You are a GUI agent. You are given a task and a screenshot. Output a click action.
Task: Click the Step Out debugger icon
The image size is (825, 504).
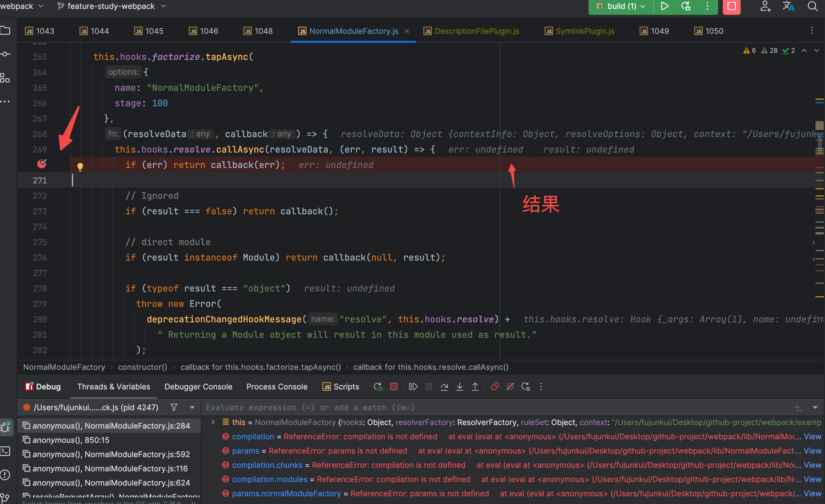pyautogui.click(x=475, y=386)
